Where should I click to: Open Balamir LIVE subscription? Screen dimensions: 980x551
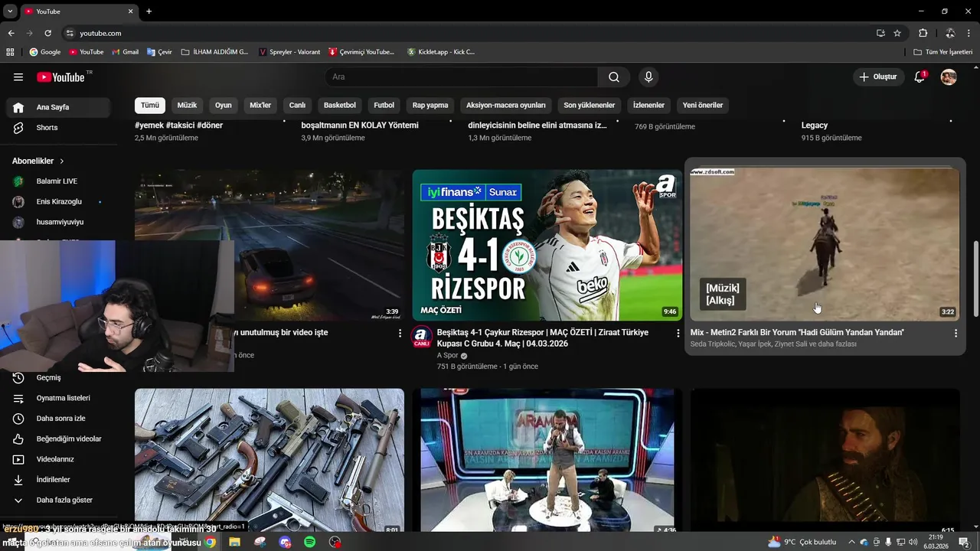[x=57, y=181]
